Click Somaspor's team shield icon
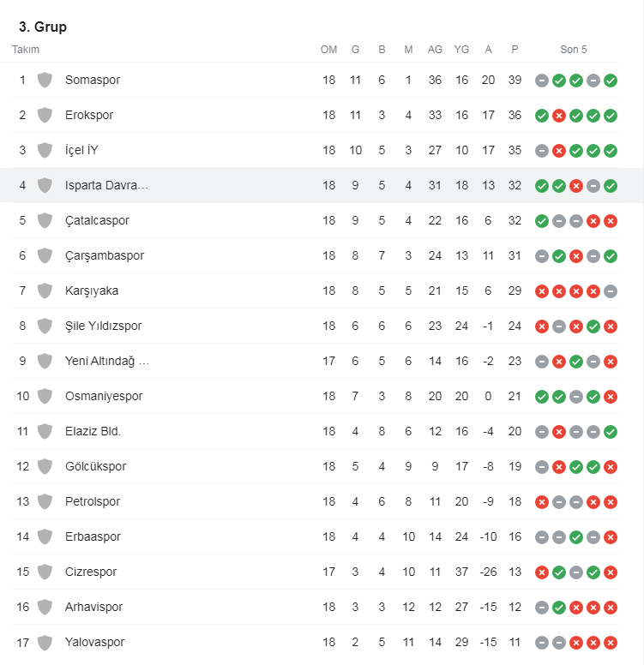This screenshot has width=644, height=665. click(x=45, y=80)
